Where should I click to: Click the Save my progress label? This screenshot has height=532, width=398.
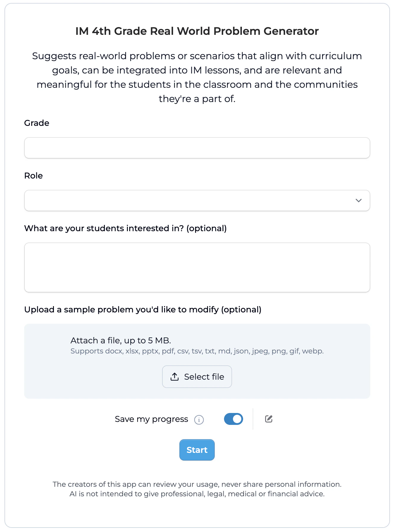coord(151,419)
